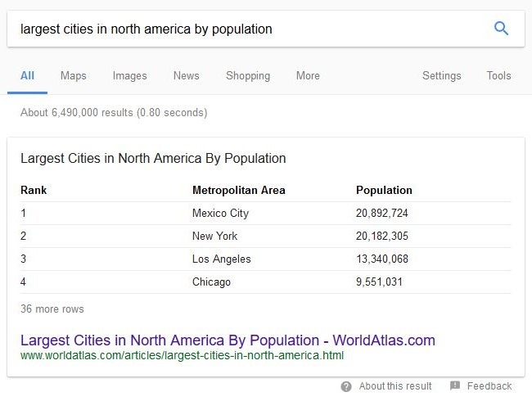Click the About this result text
This screenshot has height=401, width=532.
tap(395, 386)
